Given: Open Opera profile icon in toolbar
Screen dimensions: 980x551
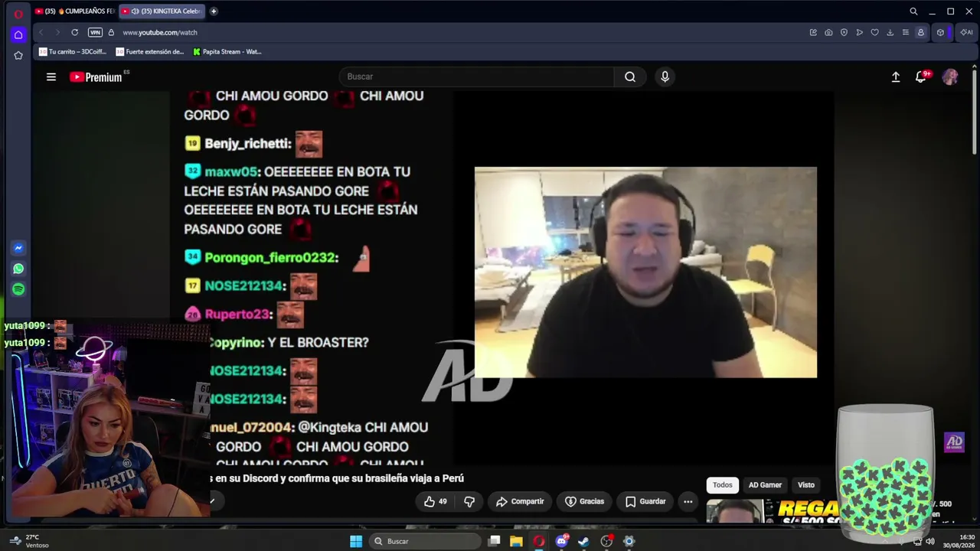Looking at the screenshot, I should tap(921, 32).
